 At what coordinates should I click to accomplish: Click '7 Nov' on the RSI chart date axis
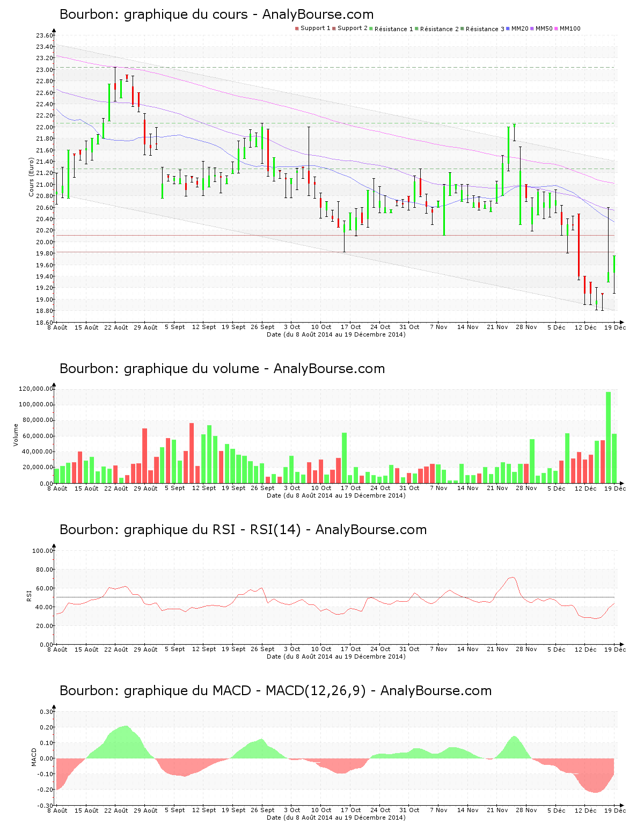tap(438, 649)
